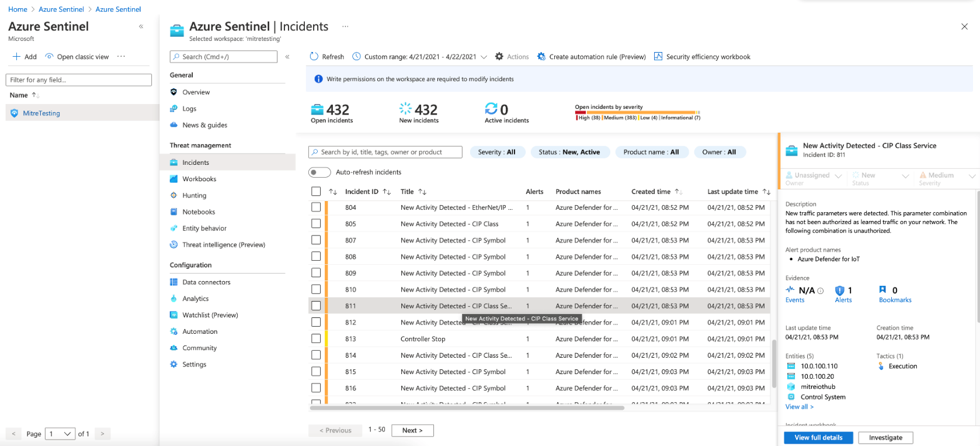The image size is (980, 446).
Task: Click the Data connectors grid icon
Action: [x=173, y=282]
